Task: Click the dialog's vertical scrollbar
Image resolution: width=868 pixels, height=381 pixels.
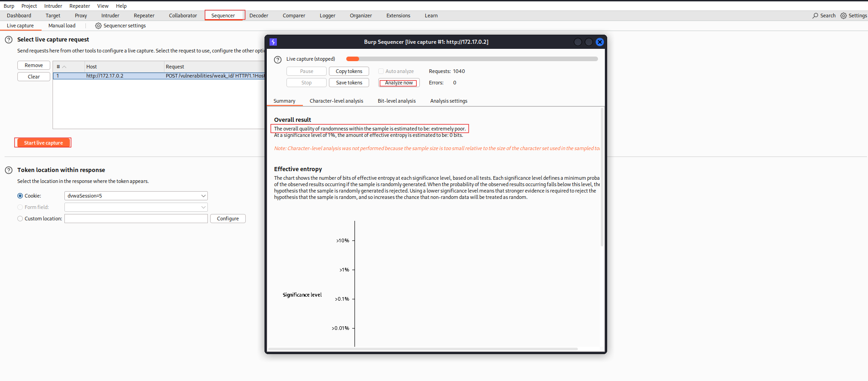Action: pos(602,177)
